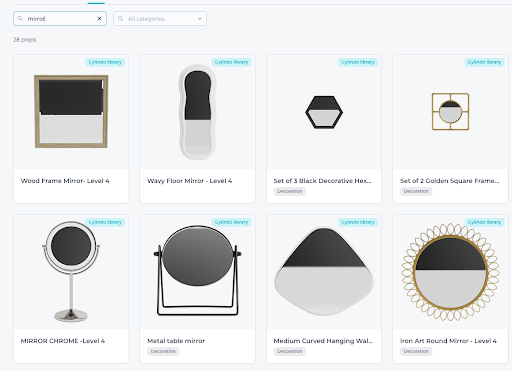Image resolution: width=512 pixels, height=371 pixels.
Task: Click the 'Wood Frame Mirror- Level 4' title
Action: pyautogui.click(x=65, y=181)
